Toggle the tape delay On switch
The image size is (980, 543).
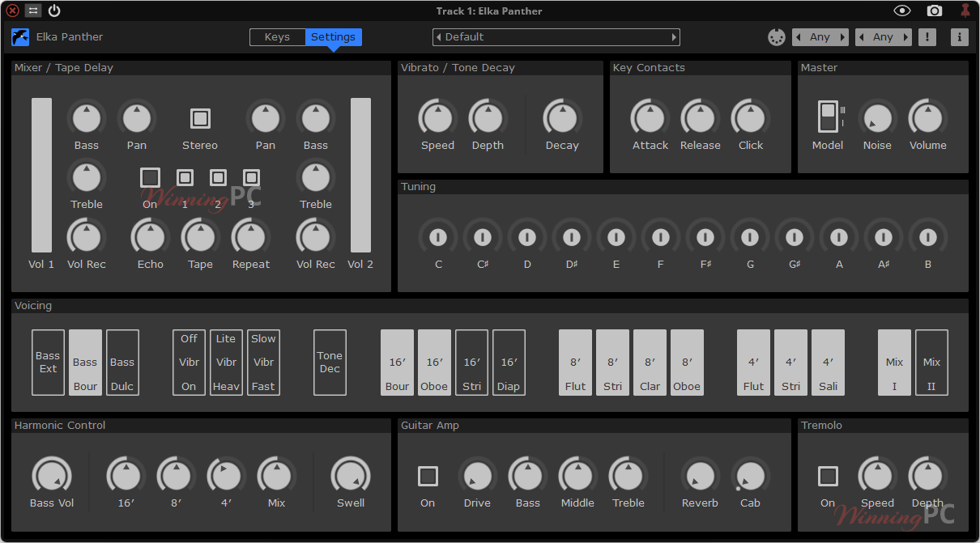(150, 177)
